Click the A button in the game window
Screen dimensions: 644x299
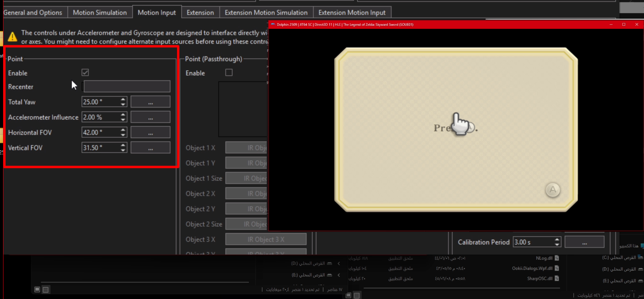(553, 190)
